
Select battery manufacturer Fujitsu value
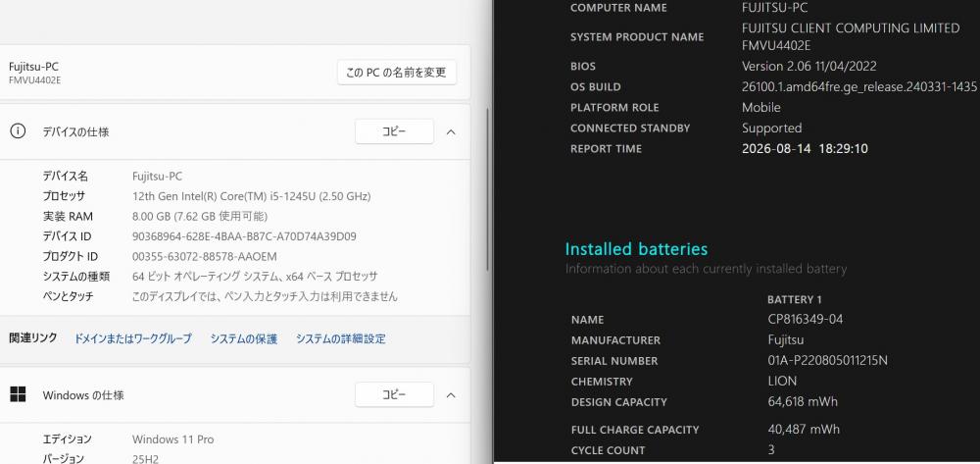coord(786,340)
